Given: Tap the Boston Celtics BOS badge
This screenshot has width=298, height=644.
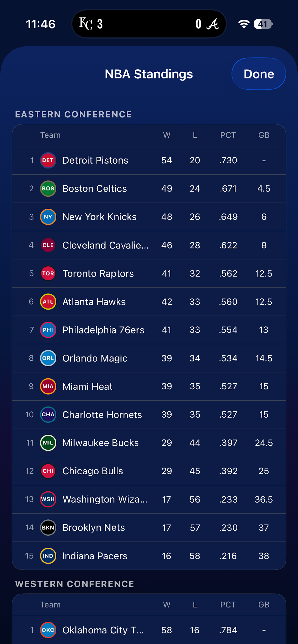Looking at the screenshot, I should tap(48, 189).
